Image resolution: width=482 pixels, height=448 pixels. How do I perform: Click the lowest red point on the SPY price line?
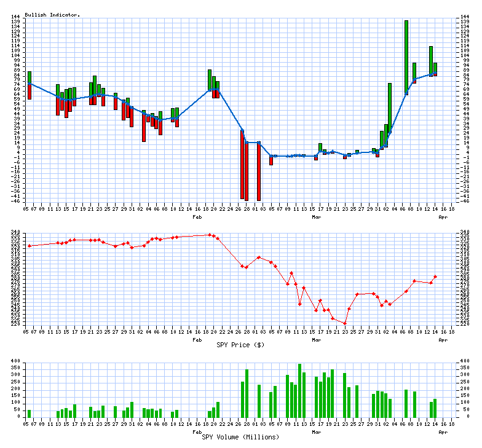pyautogui.click(x=345, y=323)
